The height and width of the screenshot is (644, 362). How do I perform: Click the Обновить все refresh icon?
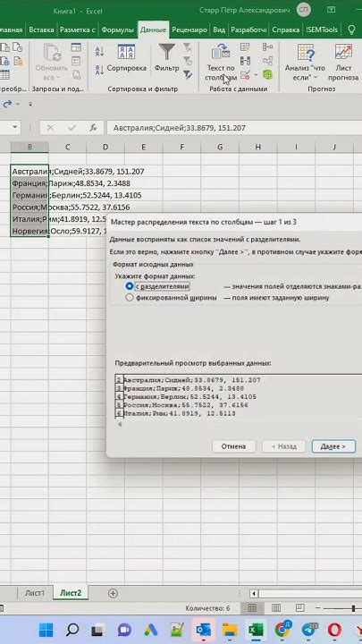[52, 63]
